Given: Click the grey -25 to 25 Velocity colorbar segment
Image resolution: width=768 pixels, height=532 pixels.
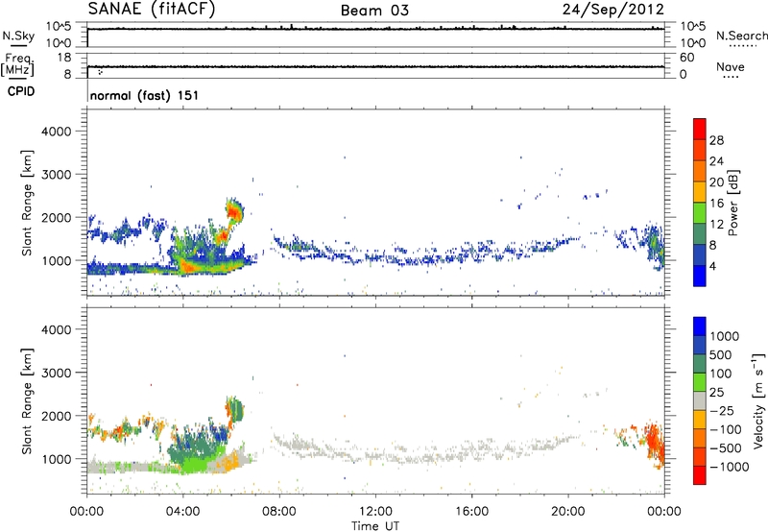Looking at the screenshot, I should (x=700, y=400).
